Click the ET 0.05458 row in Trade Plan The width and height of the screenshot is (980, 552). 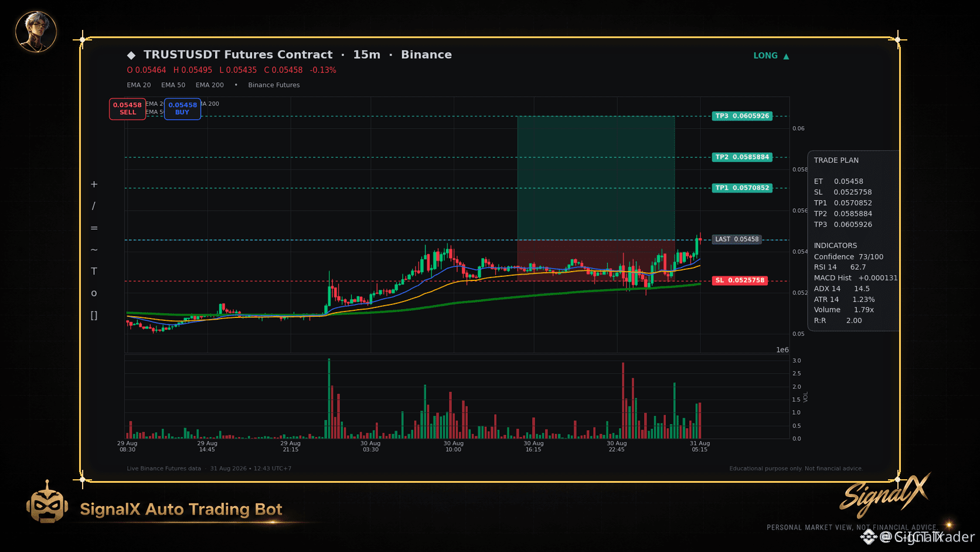839,182
